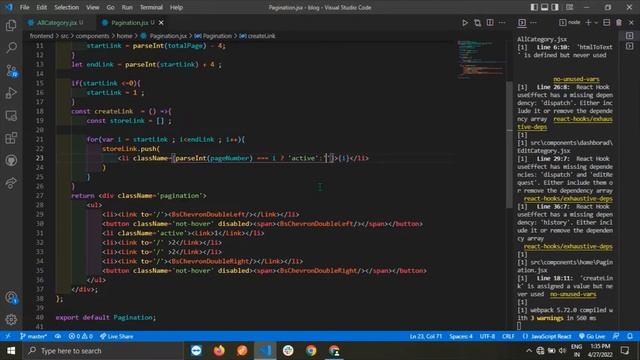Screen dimensions: 640x360
Task: Open the 'components' breadcrumb
Action: [x=92, y=36]
